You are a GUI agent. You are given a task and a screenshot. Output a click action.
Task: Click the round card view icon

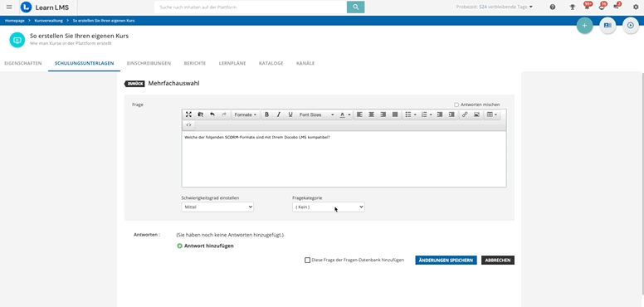[607, 26]
